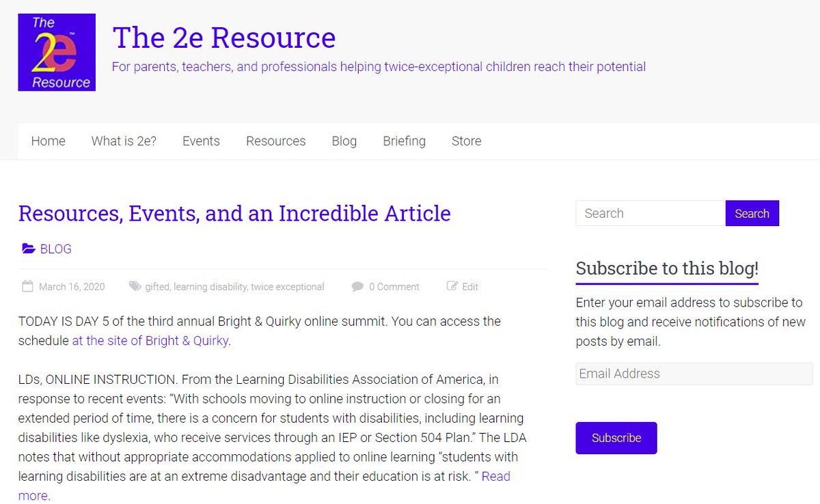Go to the Events section
The height and width of the screenshot is (504, 820).
coord(201,141)
